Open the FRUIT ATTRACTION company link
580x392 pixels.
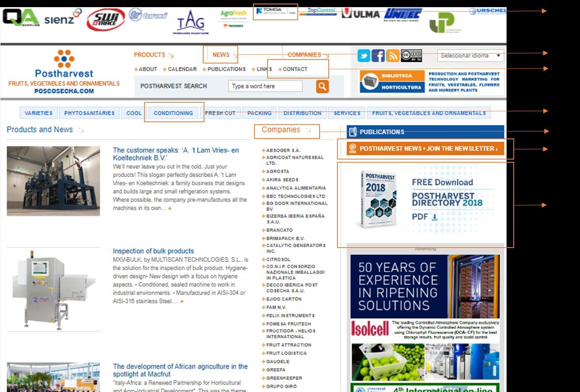(289, 345)
